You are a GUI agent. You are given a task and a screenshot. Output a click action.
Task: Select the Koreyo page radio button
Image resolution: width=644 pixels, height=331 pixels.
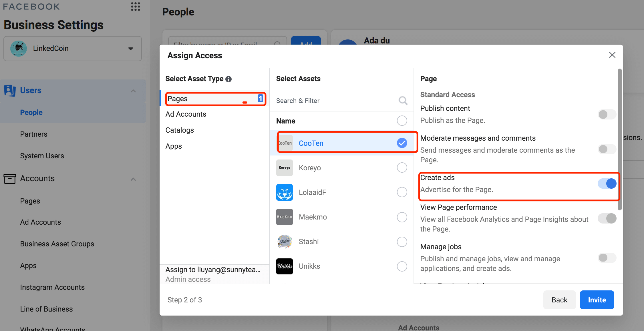(x=402, y=168)
